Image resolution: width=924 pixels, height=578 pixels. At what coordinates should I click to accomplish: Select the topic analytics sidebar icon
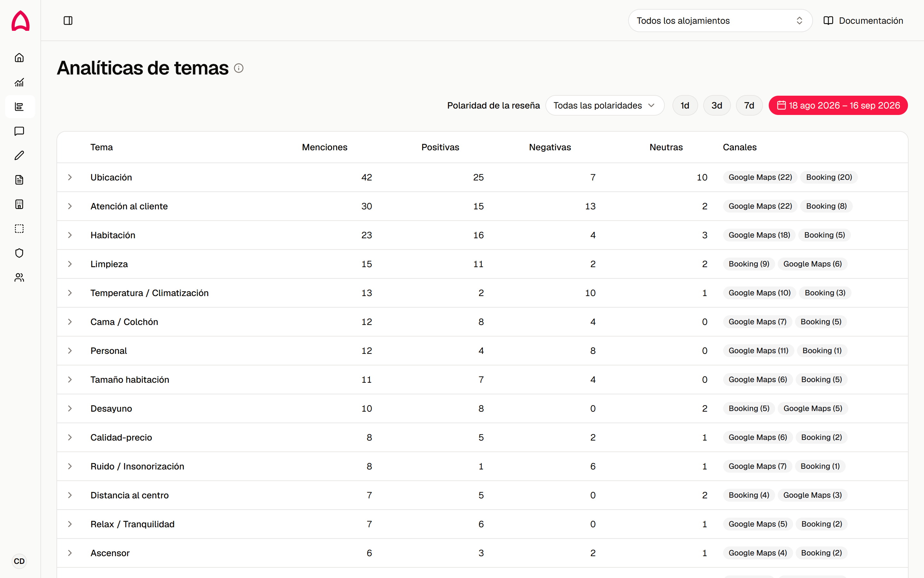[x=20, y=107]
